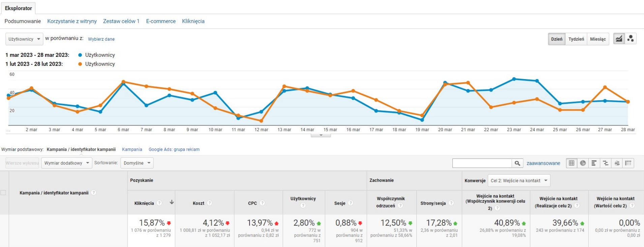Open the Wymiar dodatkowy dropdown
Viewport: 644px width, 247px height.
(x=67, y=163)
